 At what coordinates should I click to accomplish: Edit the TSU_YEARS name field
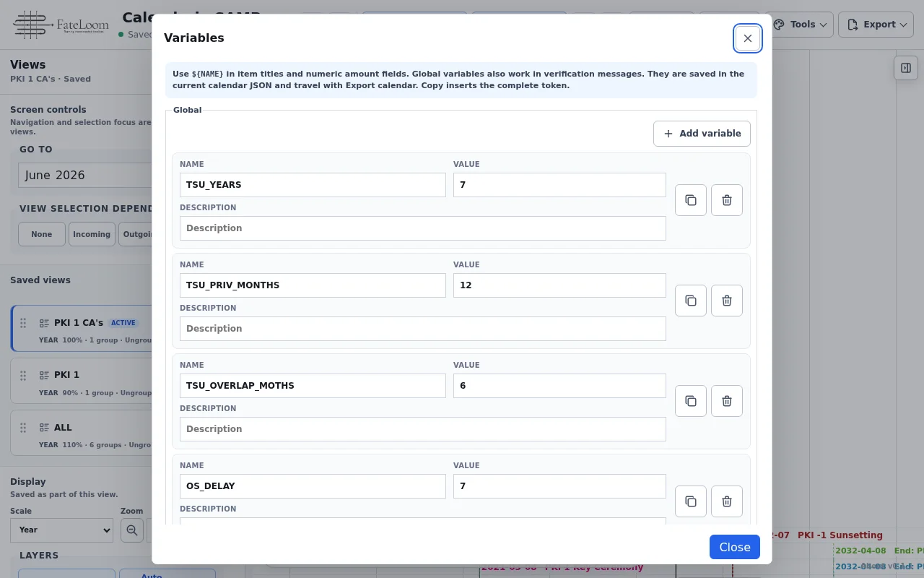click(x=313, y=185)
